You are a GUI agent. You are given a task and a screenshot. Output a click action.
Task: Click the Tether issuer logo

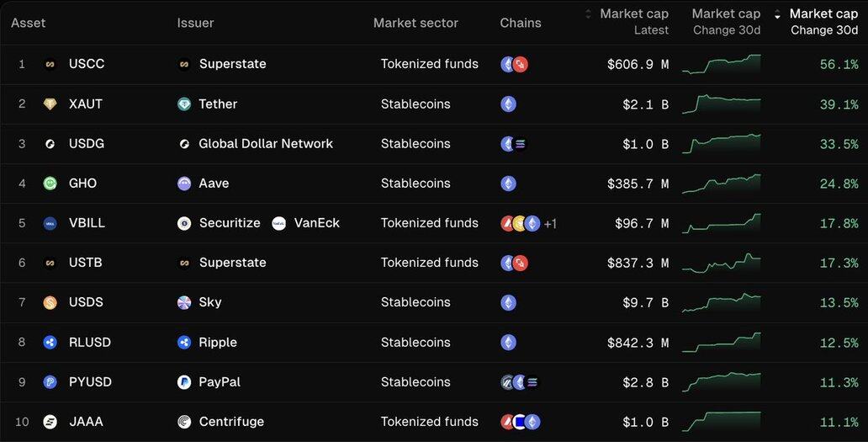pyautogui.click(x=184, y=104)
